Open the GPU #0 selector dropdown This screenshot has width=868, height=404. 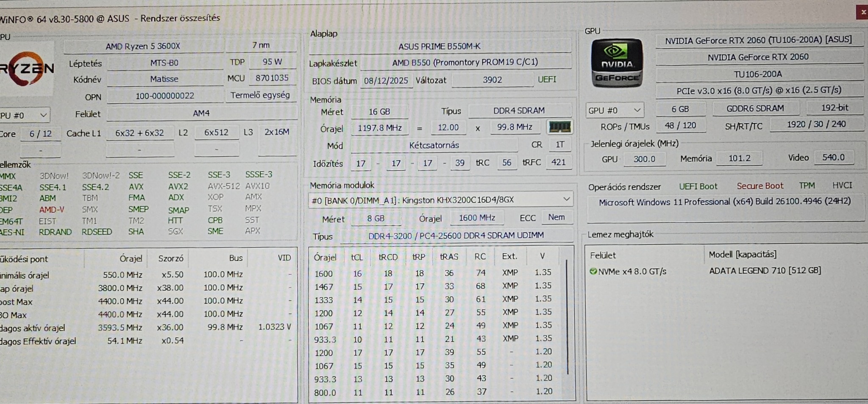point(615,110)
